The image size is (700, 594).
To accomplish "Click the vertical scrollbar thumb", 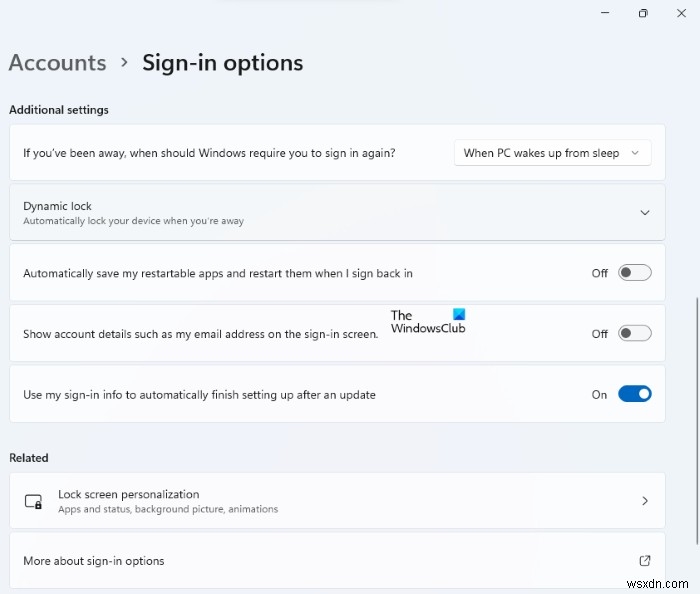I will (x=697, y=420).
